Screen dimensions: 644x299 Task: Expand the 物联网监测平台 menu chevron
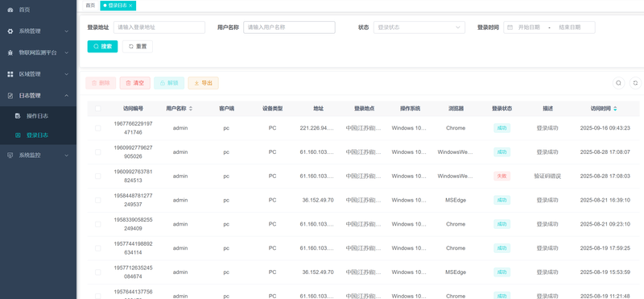tap(67, 52)
